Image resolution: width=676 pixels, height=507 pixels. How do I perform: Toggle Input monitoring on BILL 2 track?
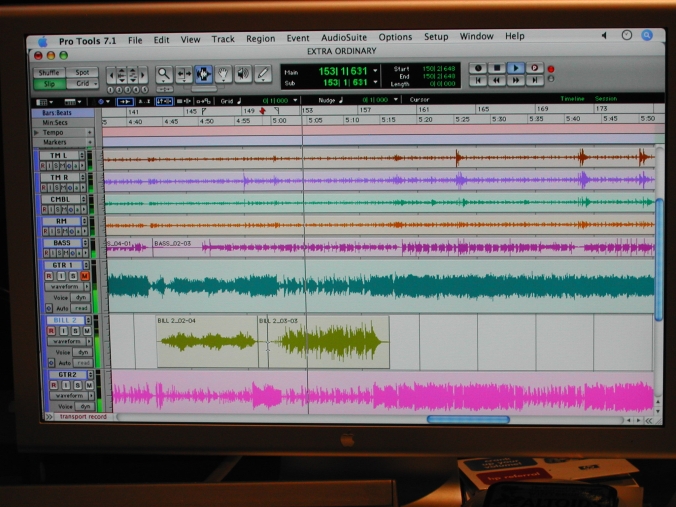coord(63,331)
